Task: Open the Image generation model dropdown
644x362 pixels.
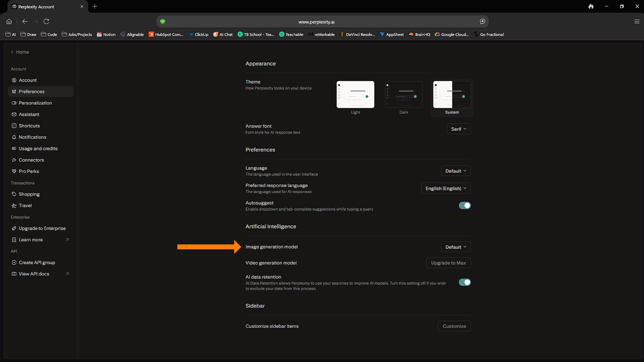Action: click(456, 247)
